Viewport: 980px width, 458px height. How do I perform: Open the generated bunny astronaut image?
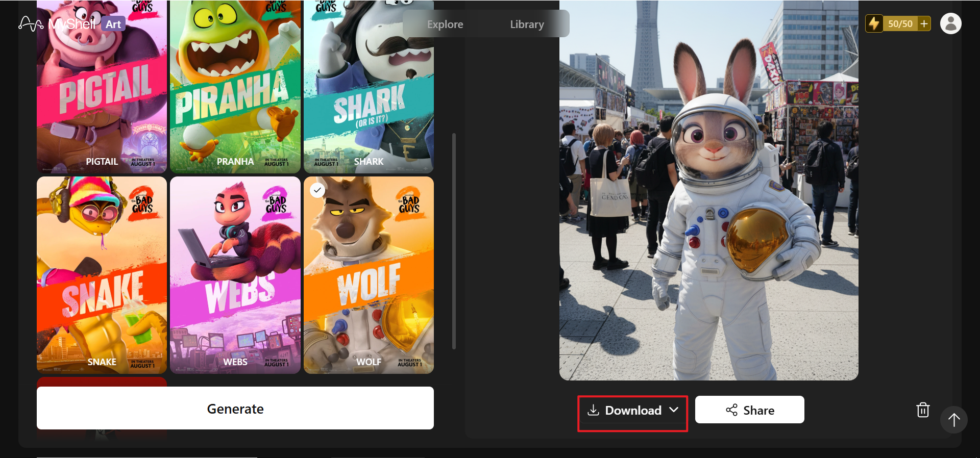point(709,190)
